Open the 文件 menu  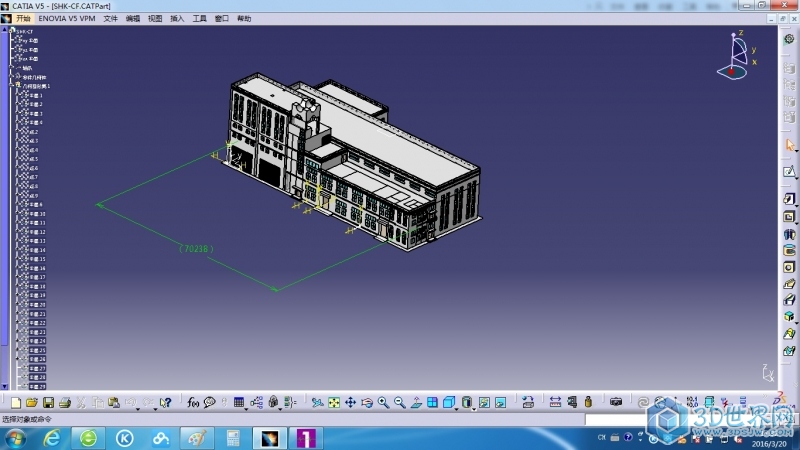(x=110, y=18)
